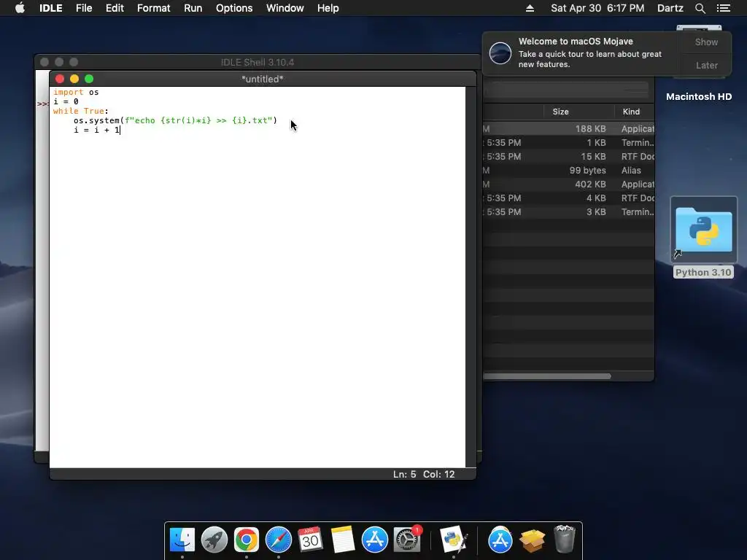The width and height of the screenshot is (747, 560).
Task: Click the Dartz user name in menu bar
Action: coord(670,8)
